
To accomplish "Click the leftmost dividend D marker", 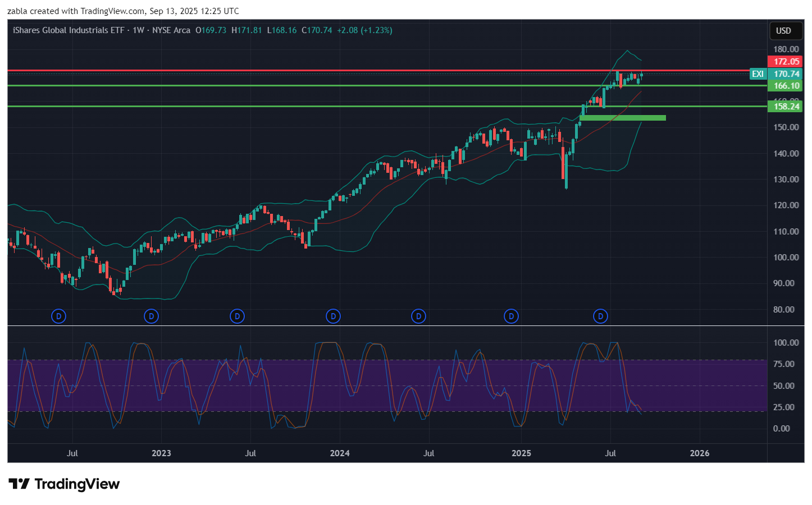I will tap(58, 316).
